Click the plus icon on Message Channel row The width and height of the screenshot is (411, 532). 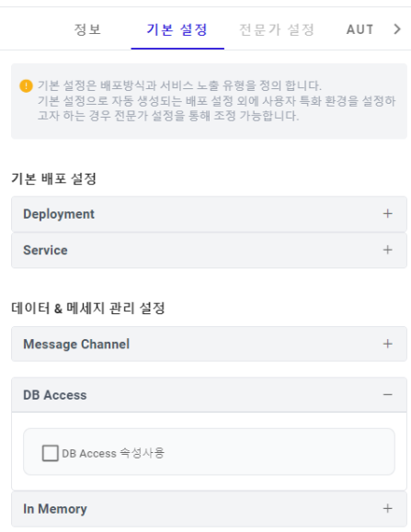[x=388, y=344]
